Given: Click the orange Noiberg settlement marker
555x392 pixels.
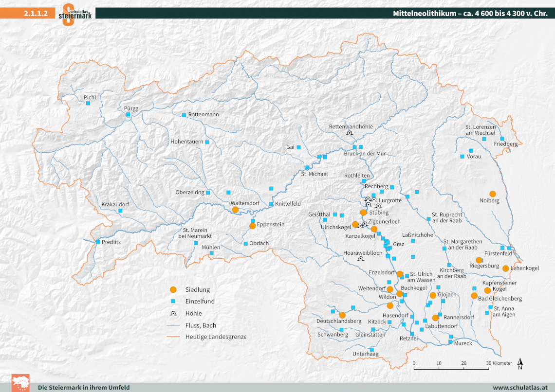Looking at the screenshot, I should (492, 194).
